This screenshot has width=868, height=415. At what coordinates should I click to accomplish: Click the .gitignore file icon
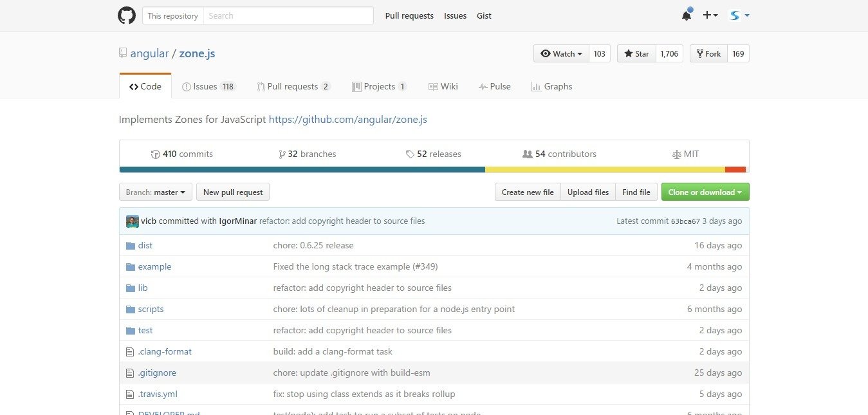click(x=130, y=373)
